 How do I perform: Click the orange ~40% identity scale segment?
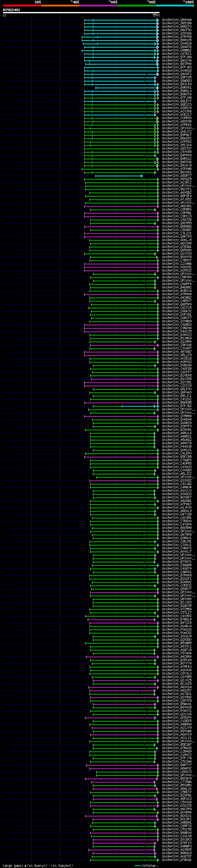click(60, 6)
